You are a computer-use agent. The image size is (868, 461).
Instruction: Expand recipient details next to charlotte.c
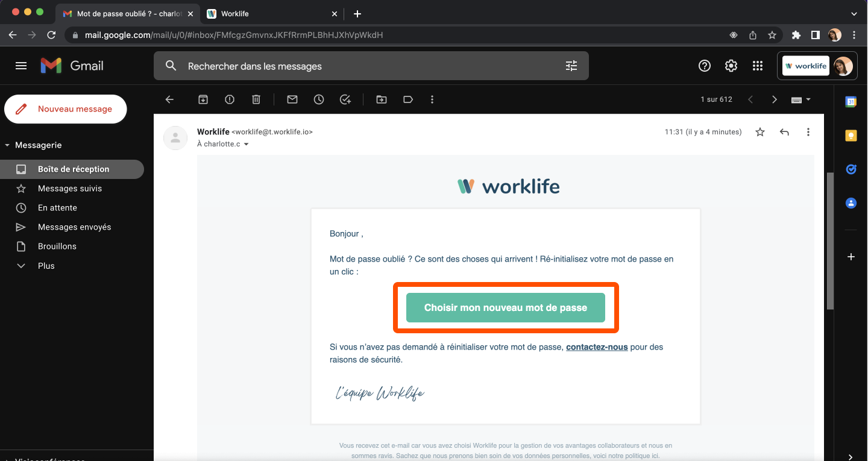coord(246,145)
